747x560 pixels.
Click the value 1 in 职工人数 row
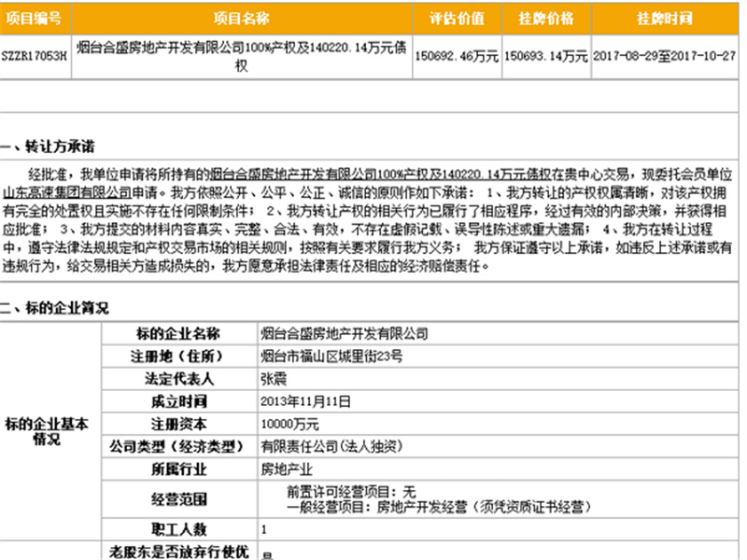(264, 529)
